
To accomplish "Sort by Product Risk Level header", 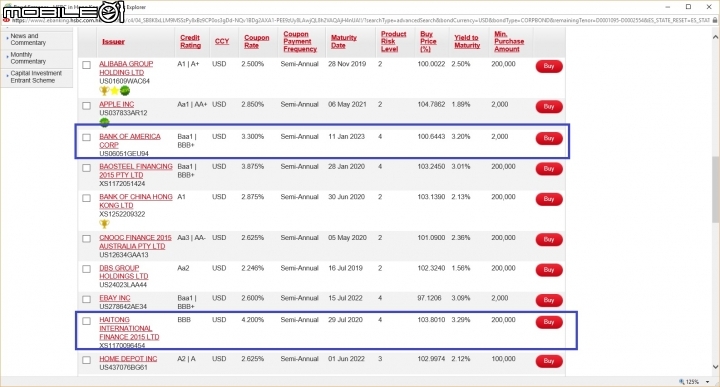I will pos(393,41).
